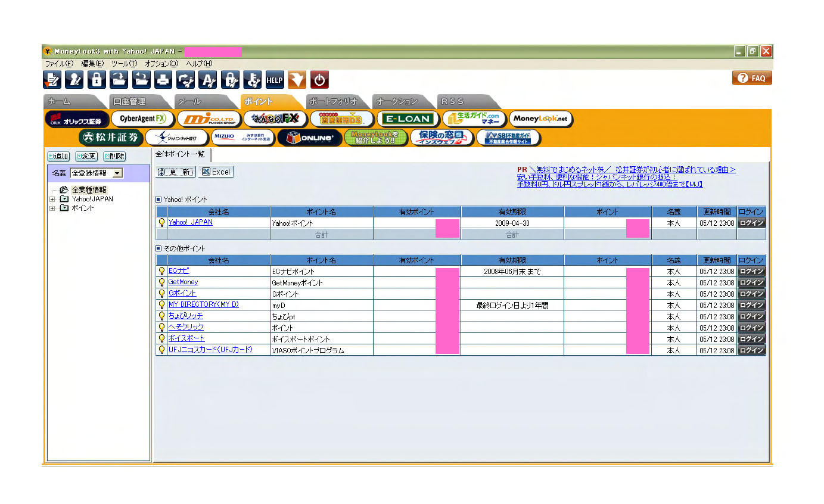The height and width of the screenshot is (504, 824).
Task: Expand the ポイント tree node
Action: coord(52,208)
